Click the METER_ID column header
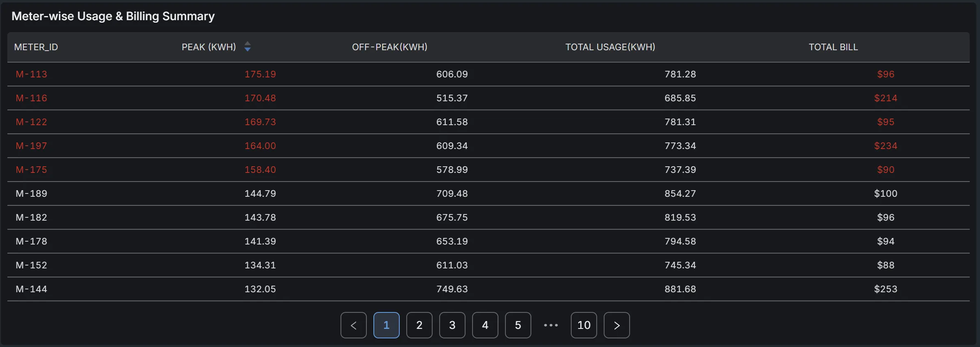Viewport: 980px width, 347px height. tap(36, 47)
